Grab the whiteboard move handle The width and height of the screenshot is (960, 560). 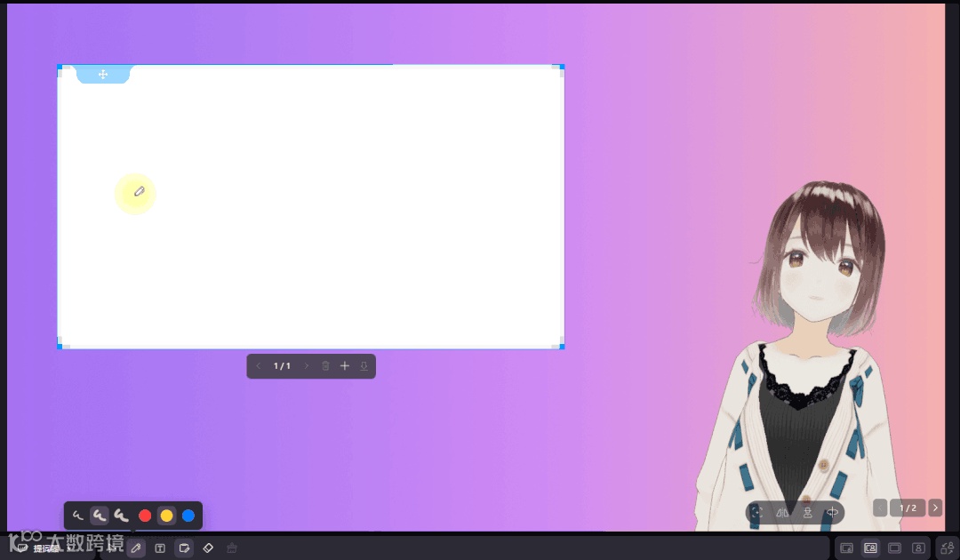[x=103, y=74]
